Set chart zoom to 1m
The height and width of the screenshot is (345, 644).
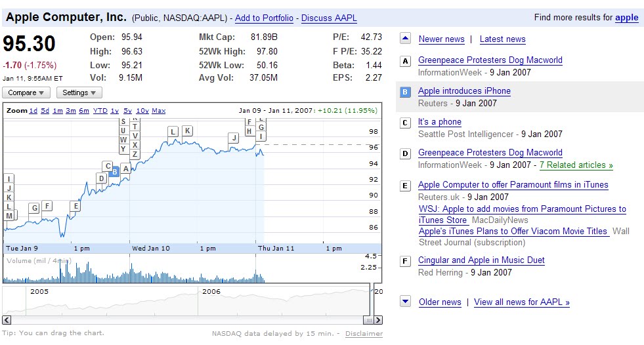(58, 111)
